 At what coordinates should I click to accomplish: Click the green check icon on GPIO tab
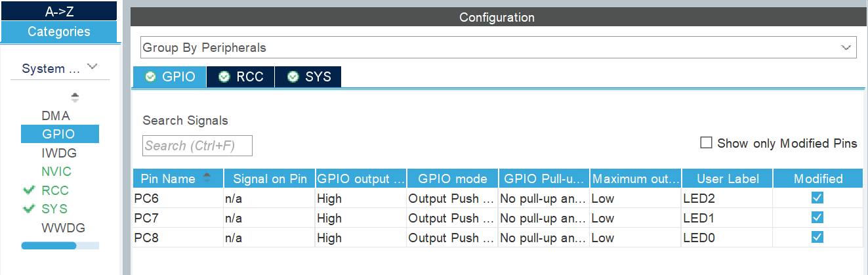[x=150, y=77]
